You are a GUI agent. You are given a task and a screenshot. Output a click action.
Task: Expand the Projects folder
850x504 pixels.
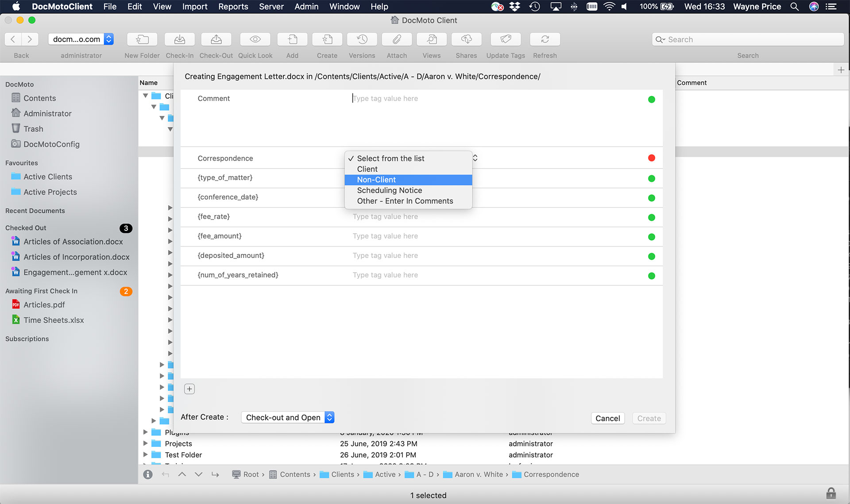click(145, 443)
